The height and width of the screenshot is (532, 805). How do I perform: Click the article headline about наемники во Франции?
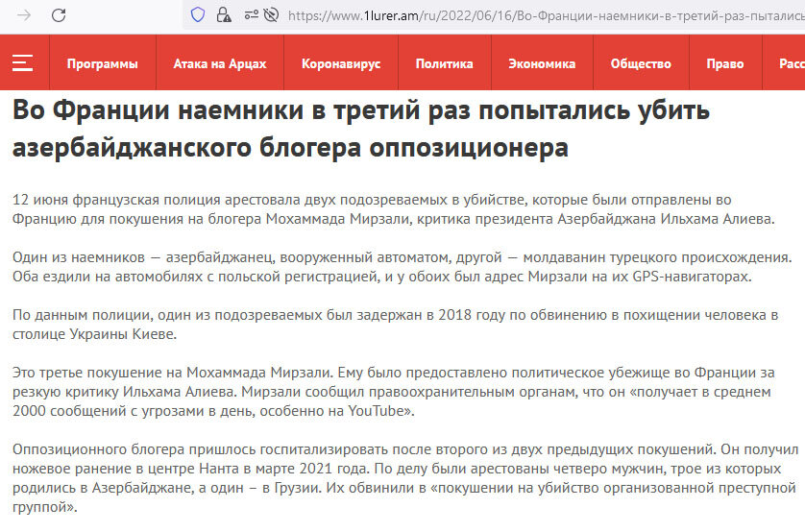(361, 129)
